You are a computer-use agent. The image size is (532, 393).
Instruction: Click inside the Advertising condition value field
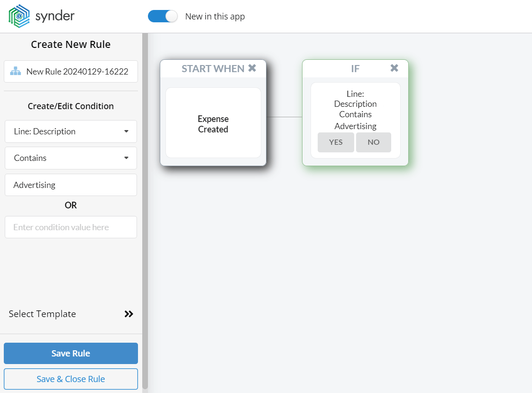pos(71,185)
